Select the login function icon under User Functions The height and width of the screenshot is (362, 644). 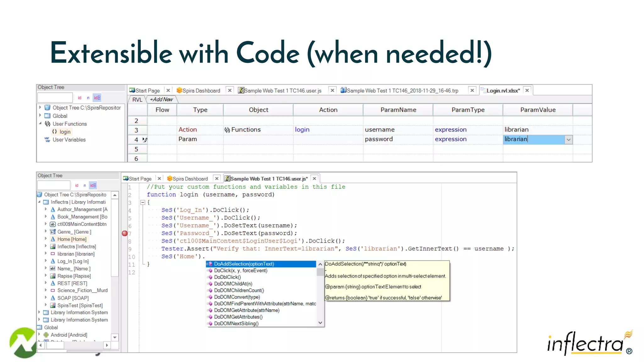[x=55, y=132]
